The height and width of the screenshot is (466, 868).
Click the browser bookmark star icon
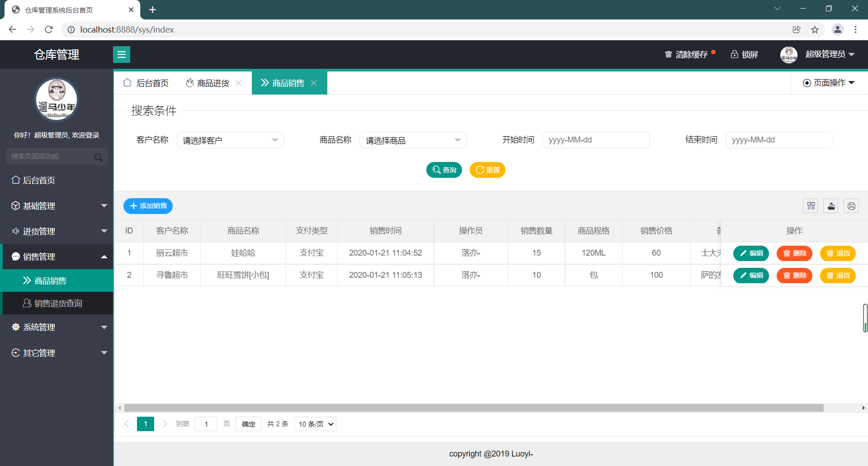(815, 29)
